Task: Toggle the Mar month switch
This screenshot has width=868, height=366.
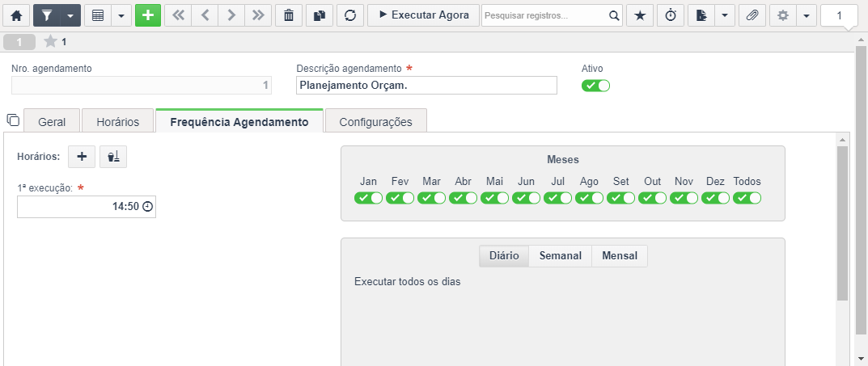Action: [432, 198]
